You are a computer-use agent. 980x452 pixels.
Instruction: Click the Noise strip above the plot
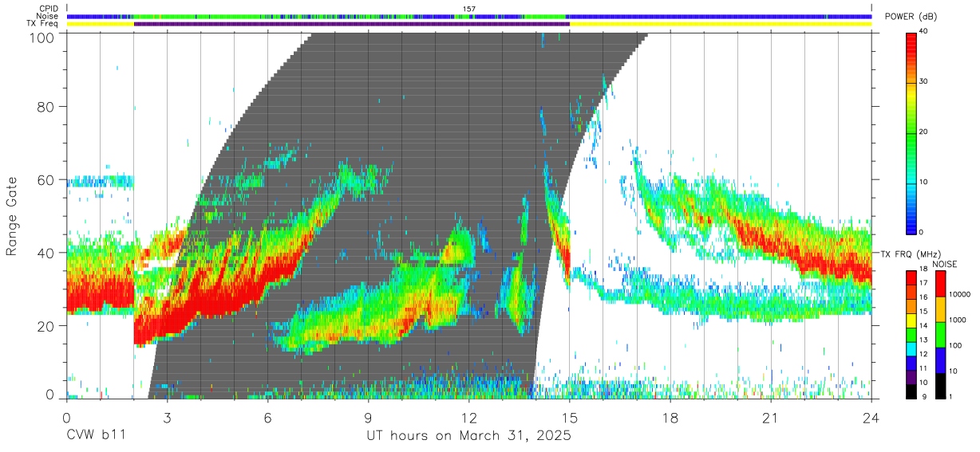coord(469,16)
